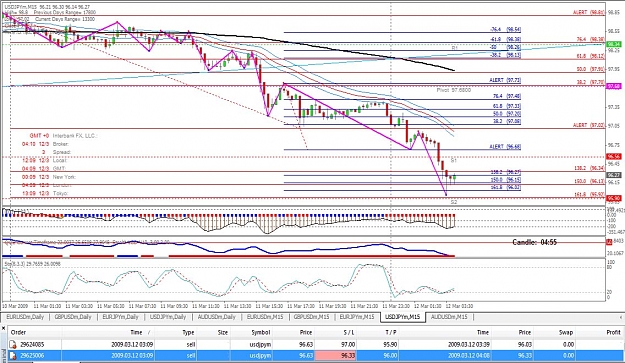Click the blue 38.2 (97.08) Fibonacci label
Image resolution: width=625 pixels, height=363 pixels.
coord(507,121)
